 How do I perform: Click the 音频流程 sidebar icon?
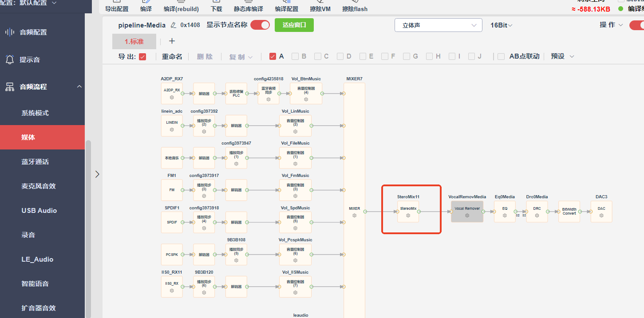click(x=10, y=87)
